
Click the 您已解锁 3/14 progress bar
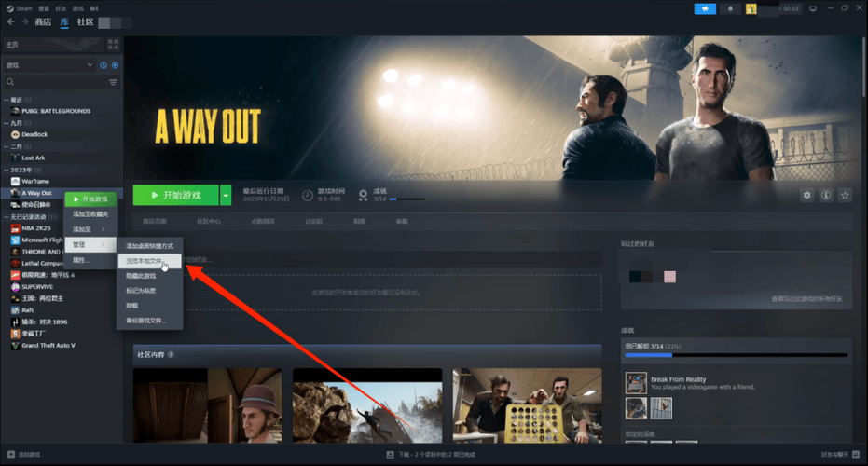[737, 355]
